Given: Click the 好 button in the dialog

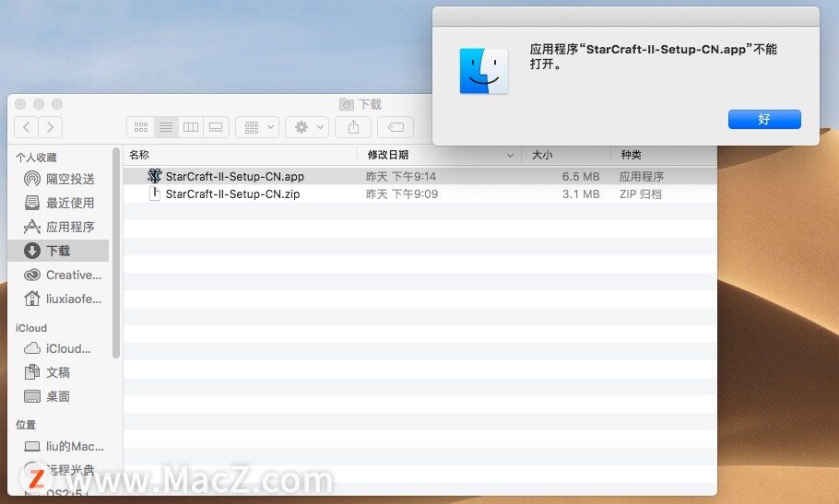Looking at the screenshot, I should pyautogui.click(x=764, y=119).
